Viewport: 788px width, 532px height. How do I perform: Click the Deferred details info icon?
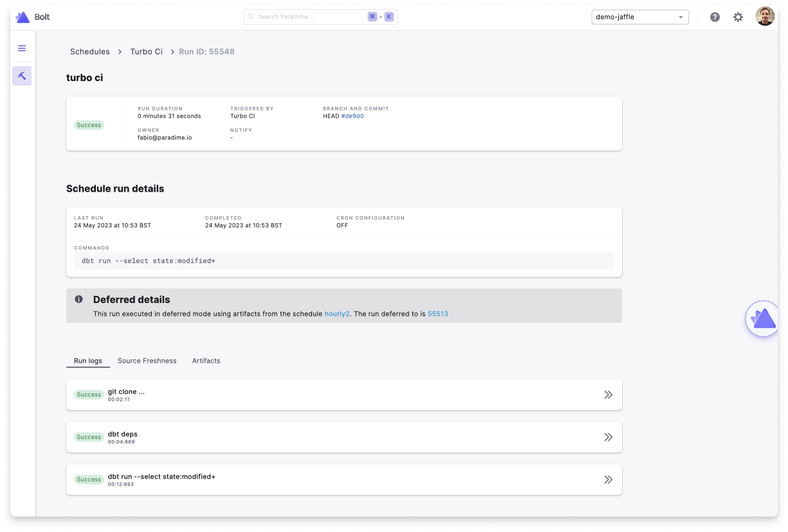pyautogui.click(x=79, y=299)
